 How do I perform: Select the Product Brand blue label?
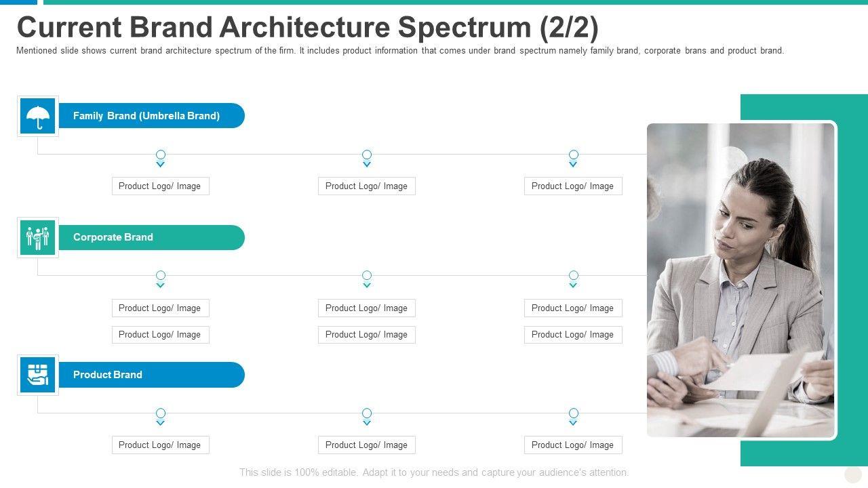click(151, 375)
